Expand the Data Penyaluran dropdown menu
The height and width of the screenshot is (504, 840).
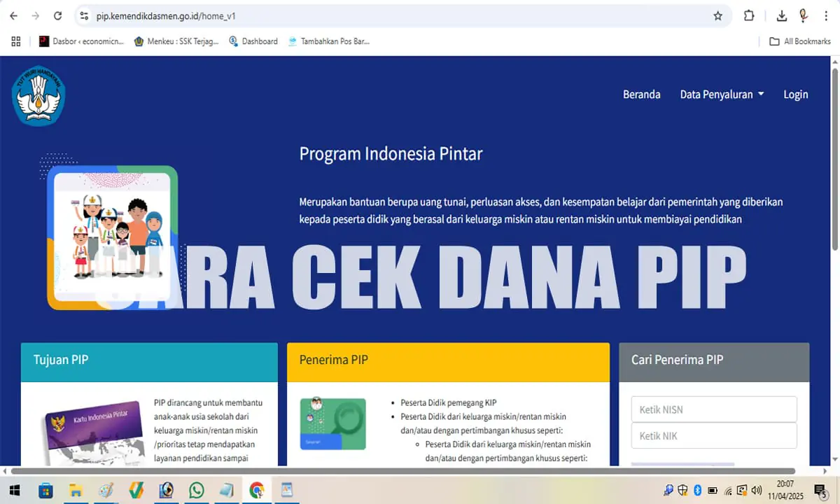(722, 94)
